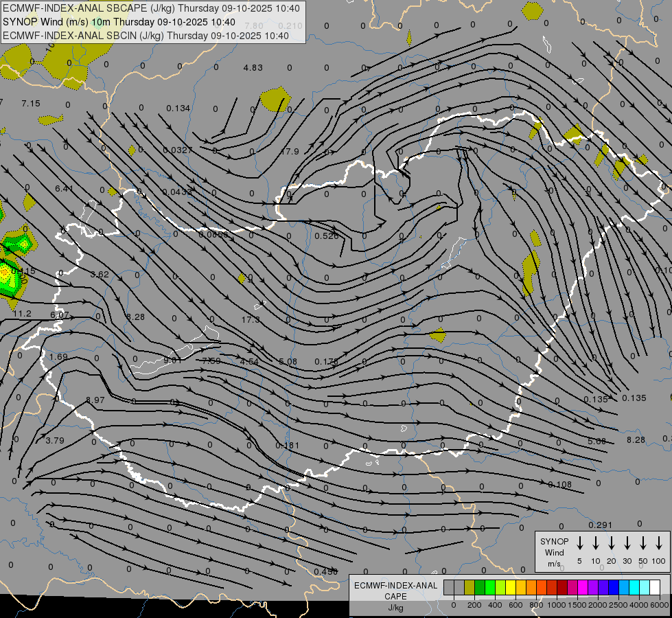
Task: Click the 200 label under CAPE colorbar
Action: [x=474, y=605]
